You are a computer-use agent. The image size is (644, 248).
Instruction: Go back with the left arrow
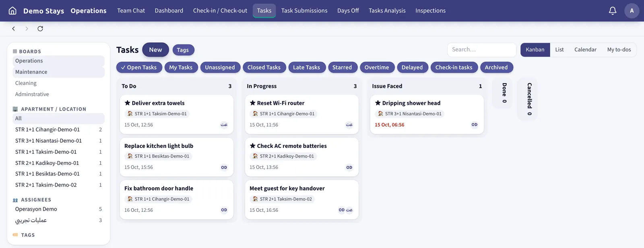coord(14,29)
